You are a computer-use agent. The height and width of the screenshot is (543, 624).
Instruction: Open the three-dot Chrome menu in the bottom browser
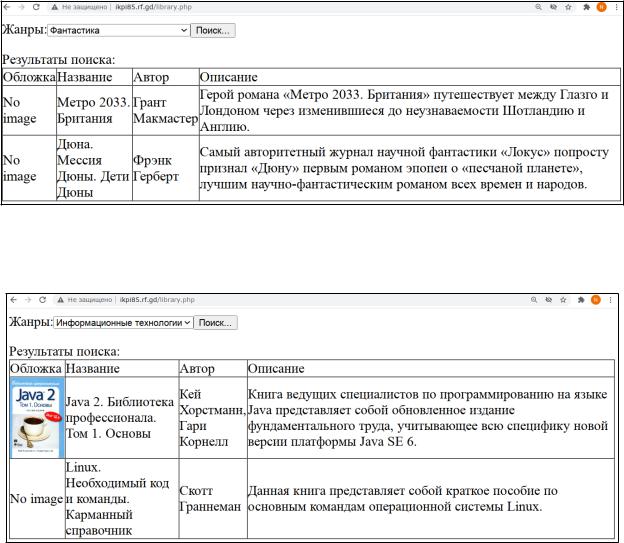(612, 299)
